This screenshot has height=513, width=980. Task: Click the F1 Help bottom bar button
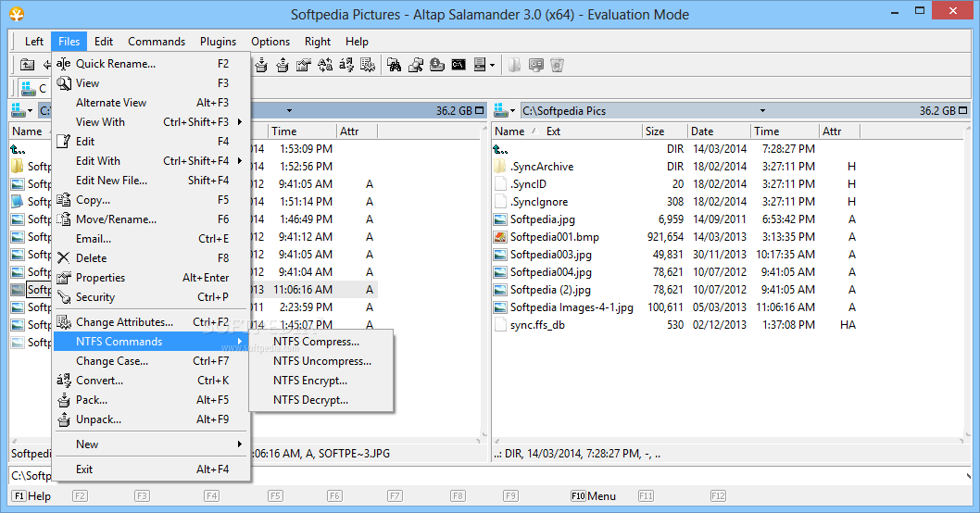31,496
